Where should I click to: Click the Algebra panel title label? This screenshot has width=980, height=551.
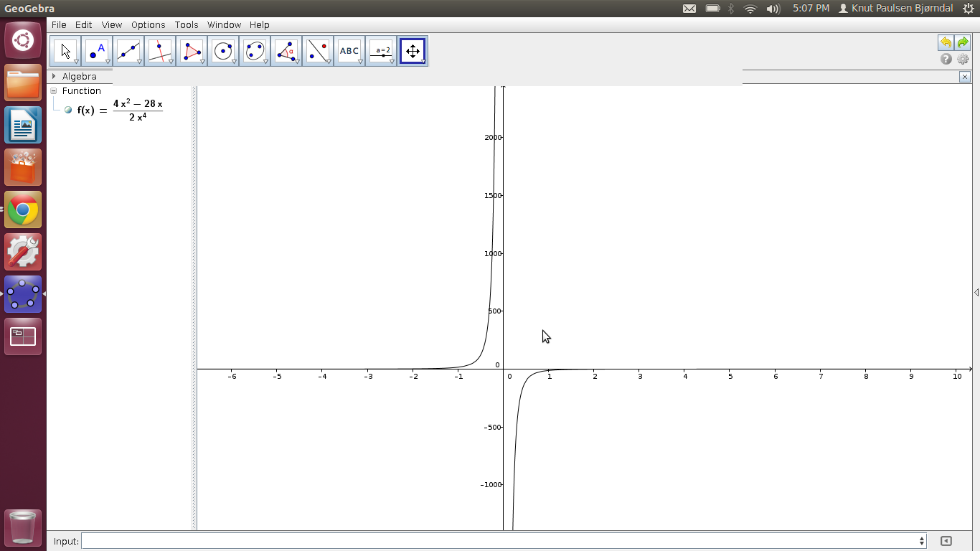79,76
